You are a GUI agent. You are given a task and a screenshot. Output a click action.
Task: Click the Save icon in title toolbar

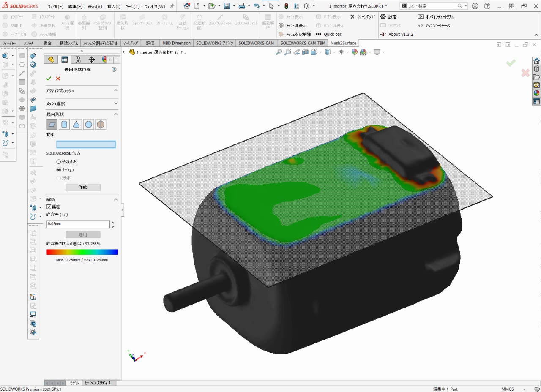tap(227, 6)
